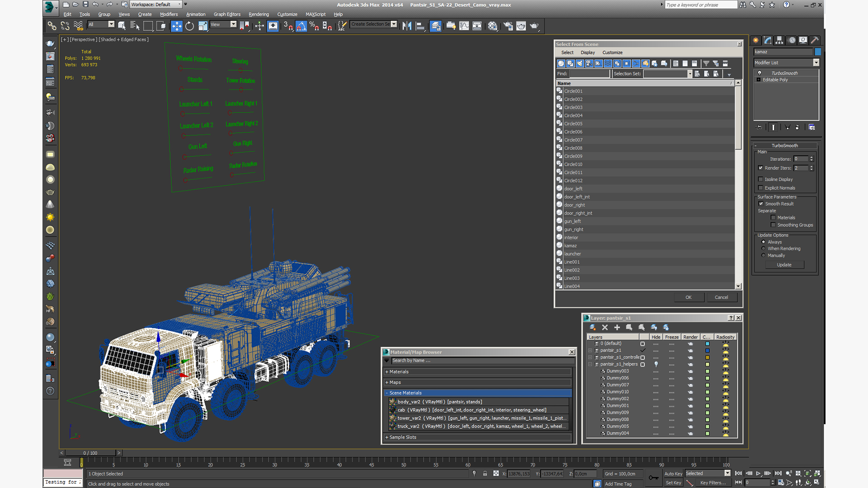Toggle Display Cameras filter in Select From Scene

[x=589, y=63]
